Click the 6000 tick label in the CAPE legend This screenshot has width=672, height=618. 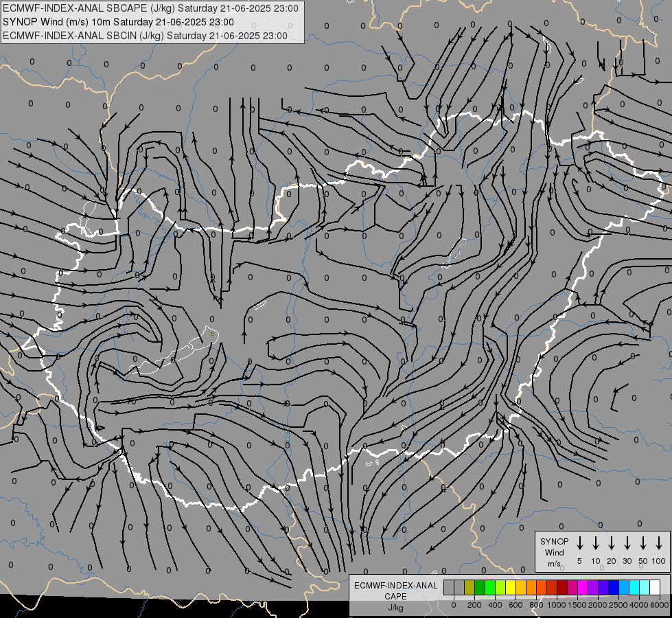coord(660,605)
